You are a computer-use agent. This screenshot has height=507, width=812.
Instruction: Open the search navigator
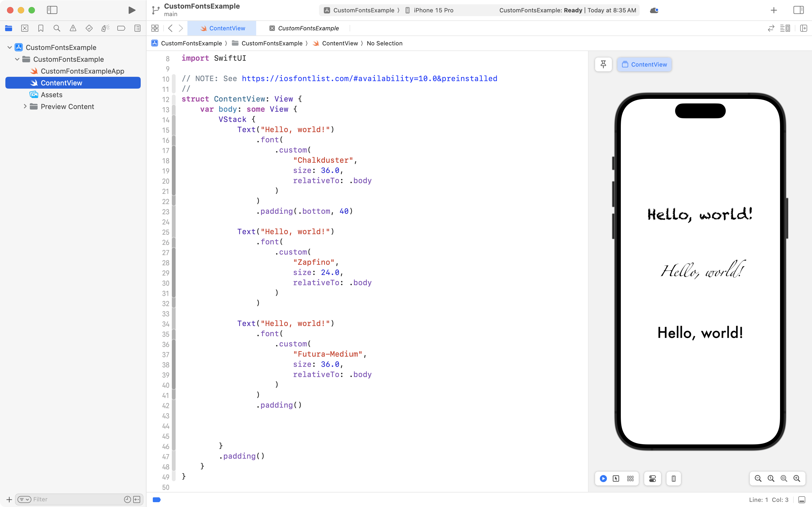tap(57, 28)
